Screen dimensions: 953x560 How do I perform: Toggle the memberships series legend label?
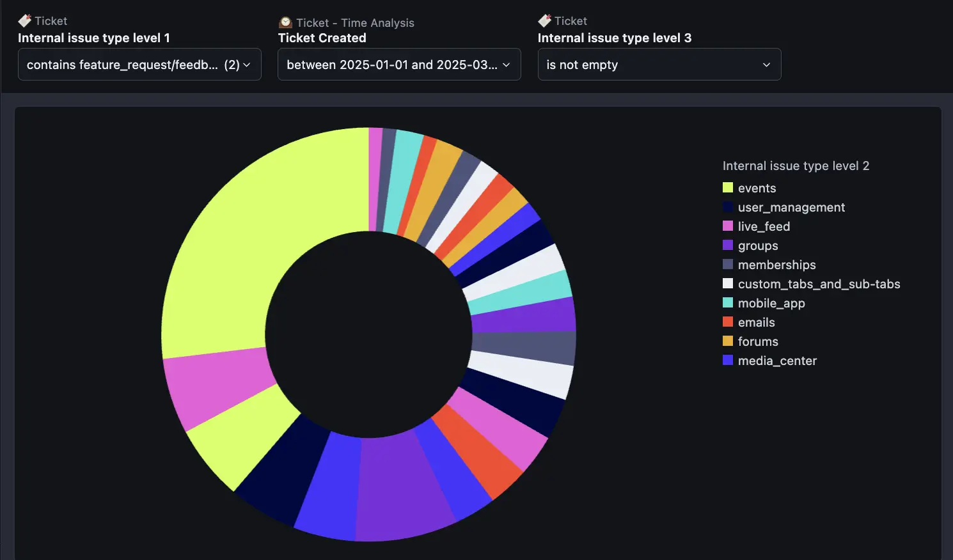pos(776,265)
